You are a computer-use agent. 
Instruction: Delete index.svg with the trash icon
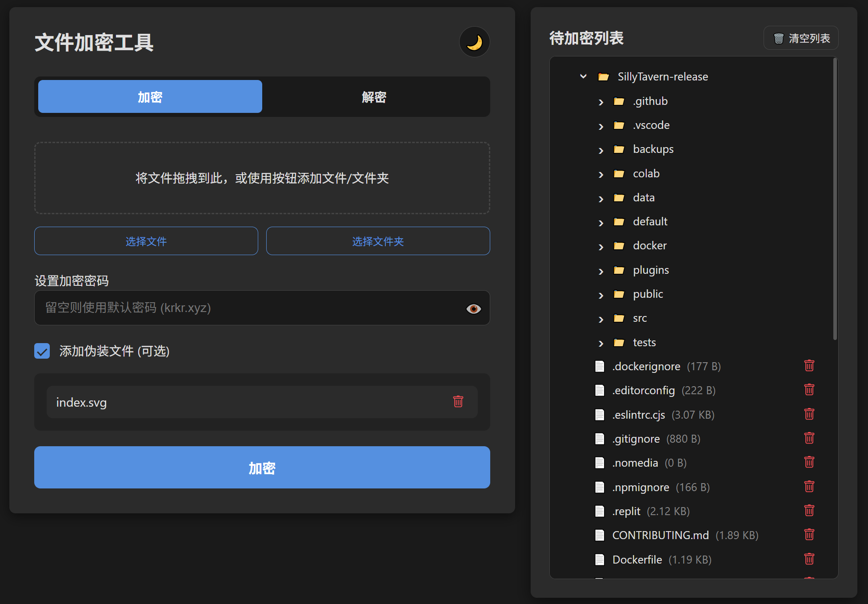coord(458,402)
